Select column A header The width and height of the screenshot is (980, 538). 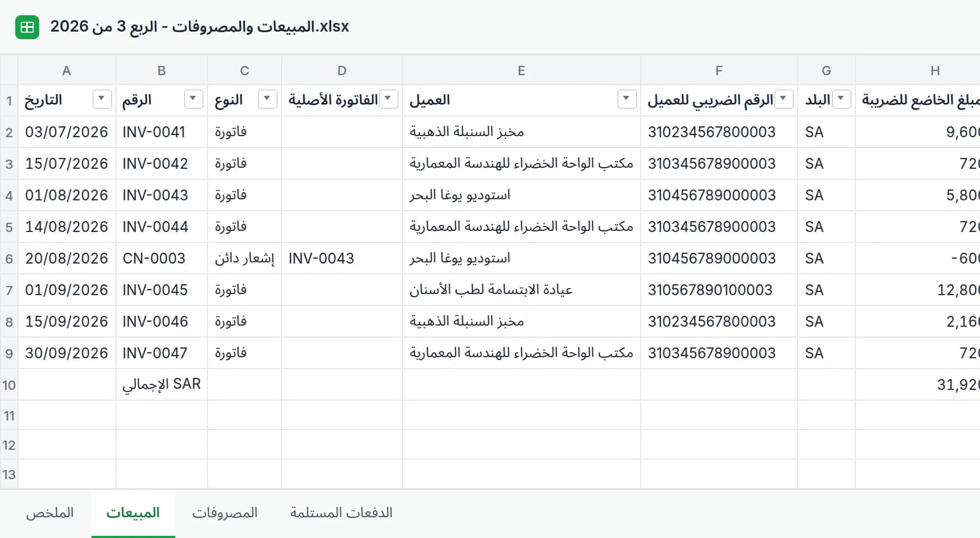click(x=67, y=70)
